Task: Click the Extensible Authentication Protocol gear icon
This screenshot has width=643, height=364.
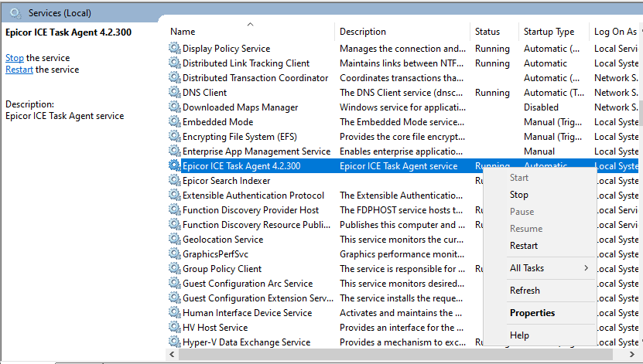Action: 175,196
